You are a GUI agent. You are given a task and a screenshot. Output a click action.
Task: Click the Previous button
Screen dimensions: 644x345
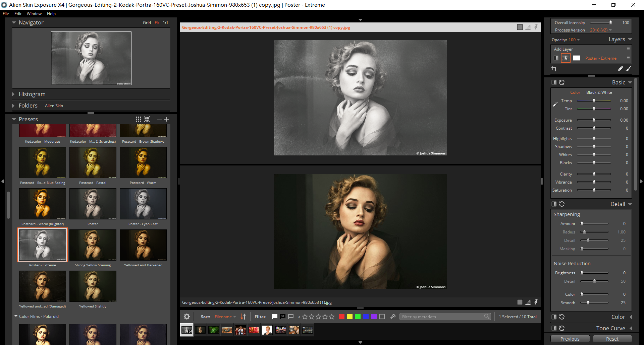click(570, 339)
